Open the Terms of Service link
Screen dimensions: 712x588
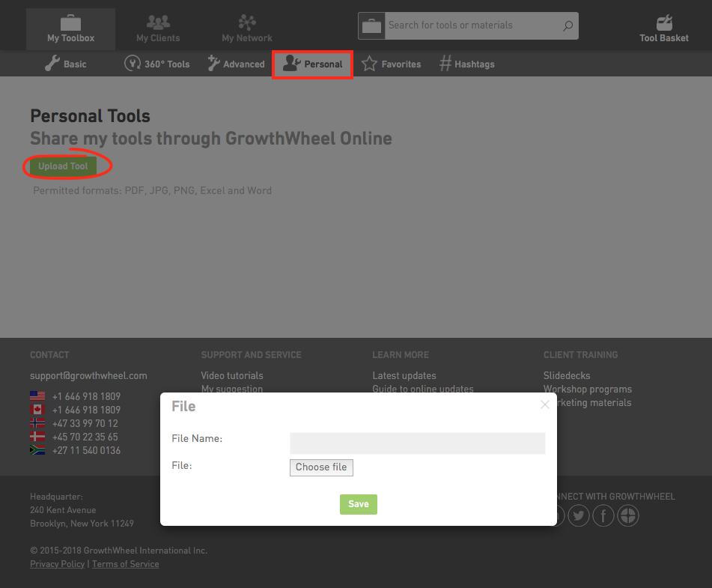tap(125, 564)
